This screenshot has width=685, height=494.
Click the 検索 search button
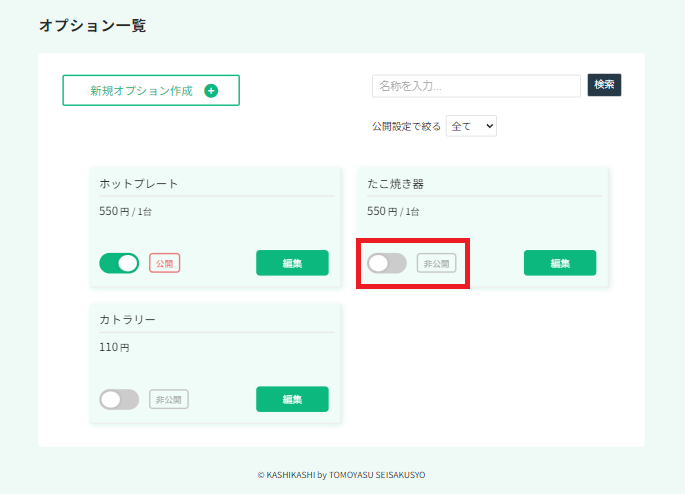pos(604,85)
